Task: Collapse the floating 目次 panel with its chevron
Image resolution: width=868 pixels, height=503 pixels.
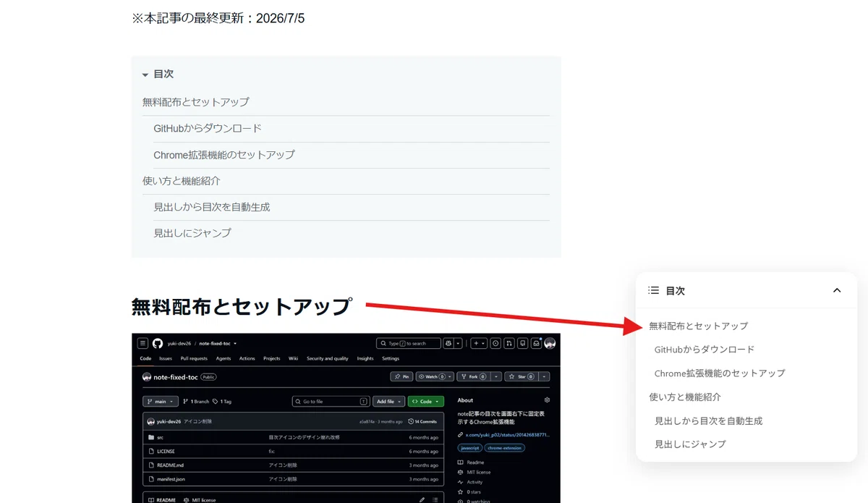Action: [837, 290]
